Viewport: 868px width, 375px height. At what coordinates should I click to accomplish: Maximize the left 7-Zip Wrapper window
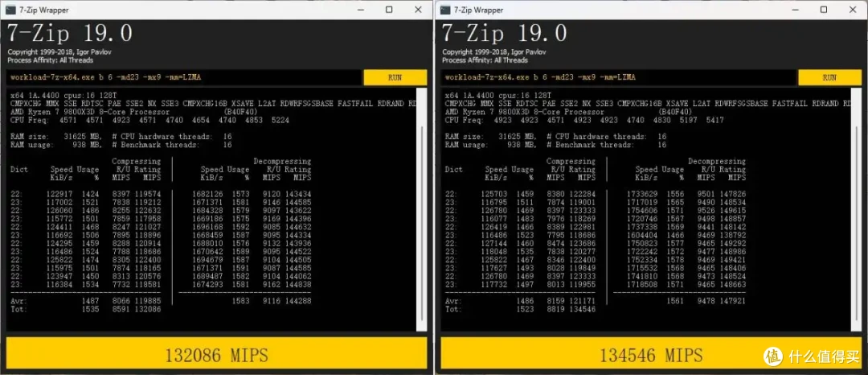click(389, 10)
